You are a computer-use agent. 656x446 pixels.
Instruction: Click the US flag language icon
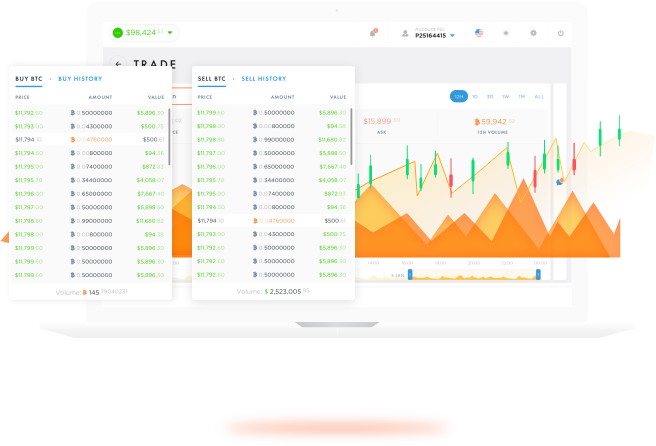[479, 33]
